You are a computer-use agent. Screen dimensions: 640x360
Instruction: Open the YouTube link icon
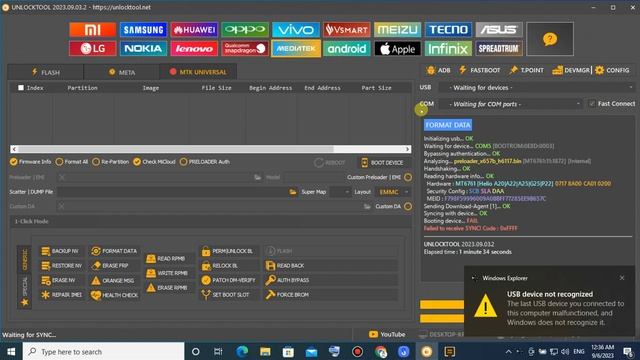point(373,334)
